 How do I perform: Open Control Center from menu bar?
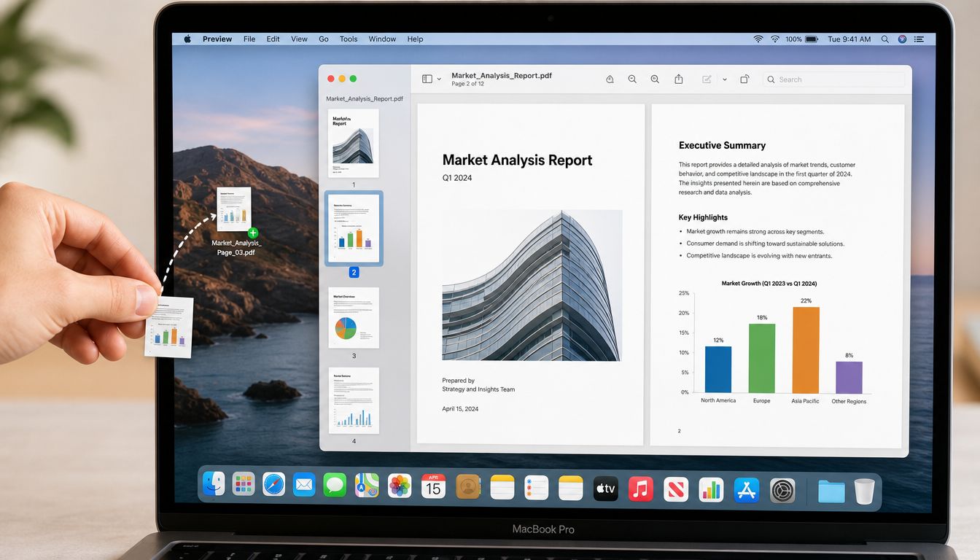(x=920, y=39)
